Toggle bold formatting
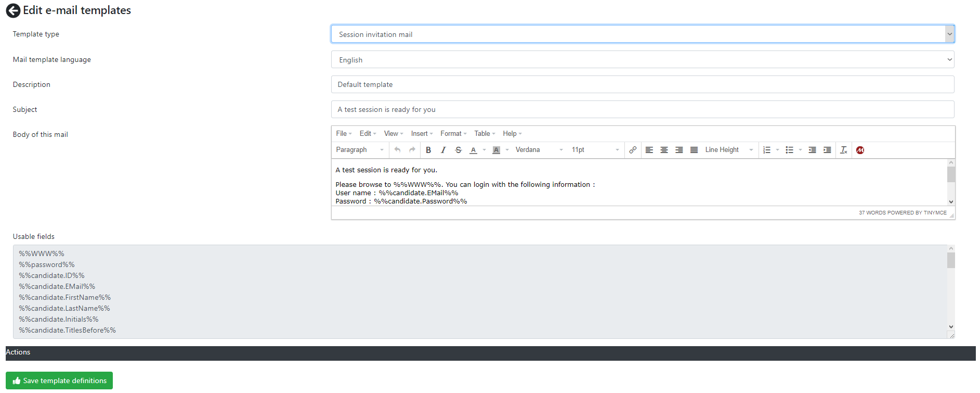This screenshot has height=393, width=980. 428,150
